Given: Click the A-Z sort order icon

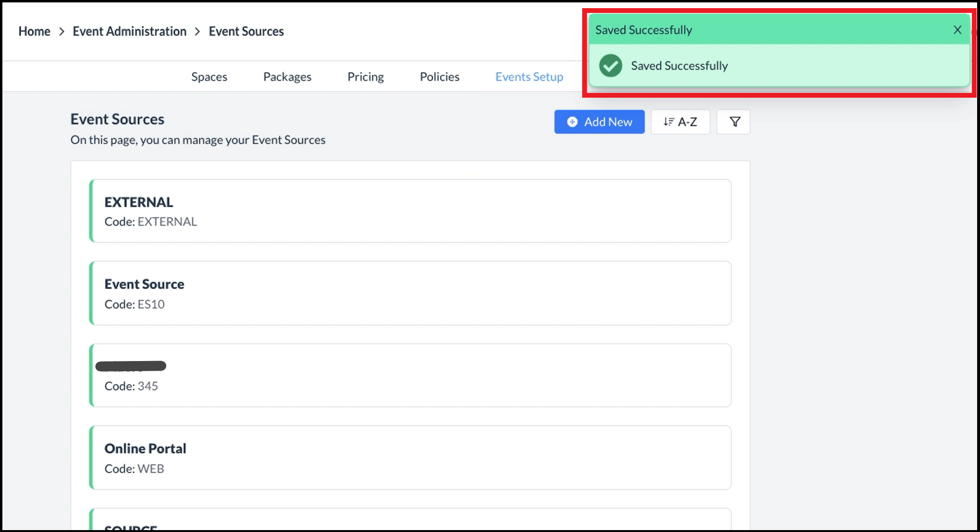Looking at the screenshot, I should [668, 122].
